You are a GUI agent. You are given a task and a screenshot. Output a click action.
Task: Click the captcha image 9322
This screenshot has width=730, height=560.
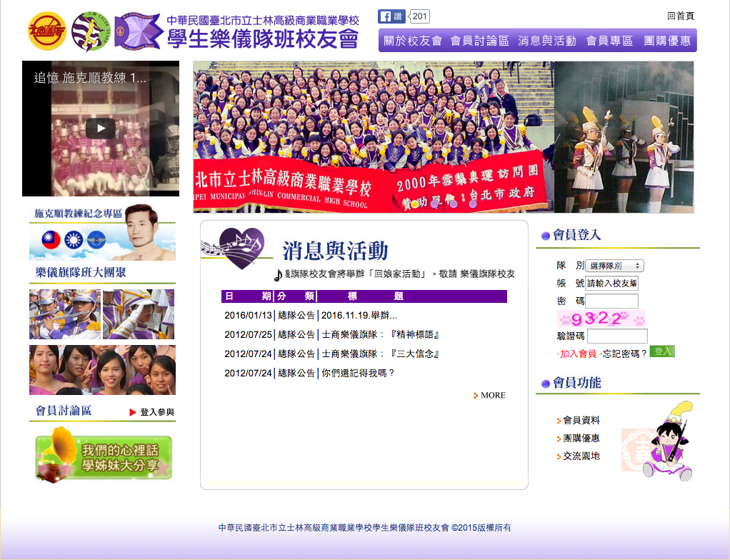(601, 319)
